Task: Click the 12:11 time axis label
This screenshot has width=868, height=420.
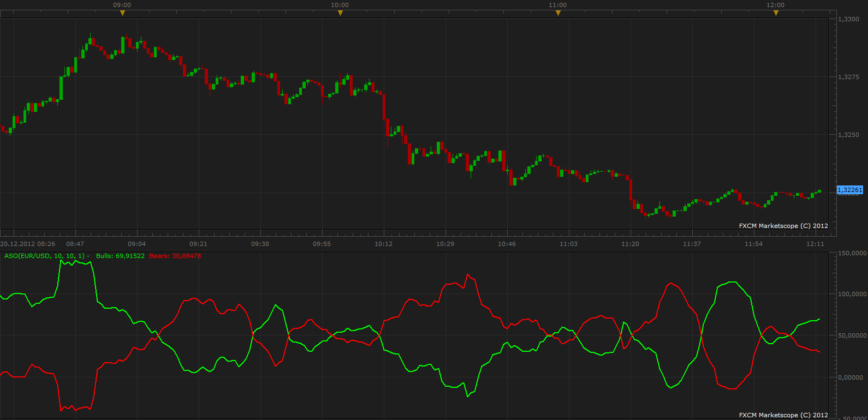Action: click(x=816, y=244)
